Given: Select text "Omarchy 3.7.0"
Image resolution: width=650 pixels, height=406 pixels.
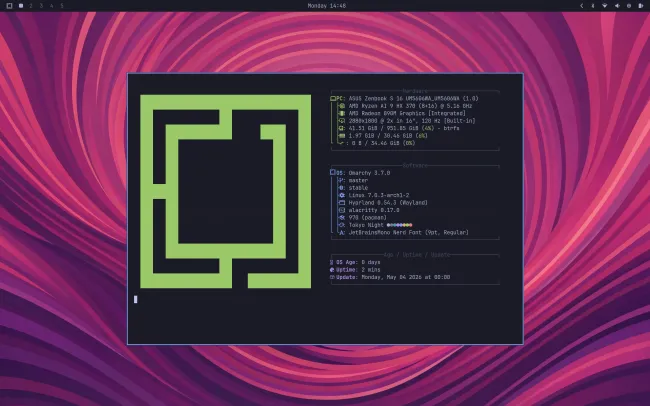Looking at the screenshot, I should pyautogui.click(x=369, y=173).
